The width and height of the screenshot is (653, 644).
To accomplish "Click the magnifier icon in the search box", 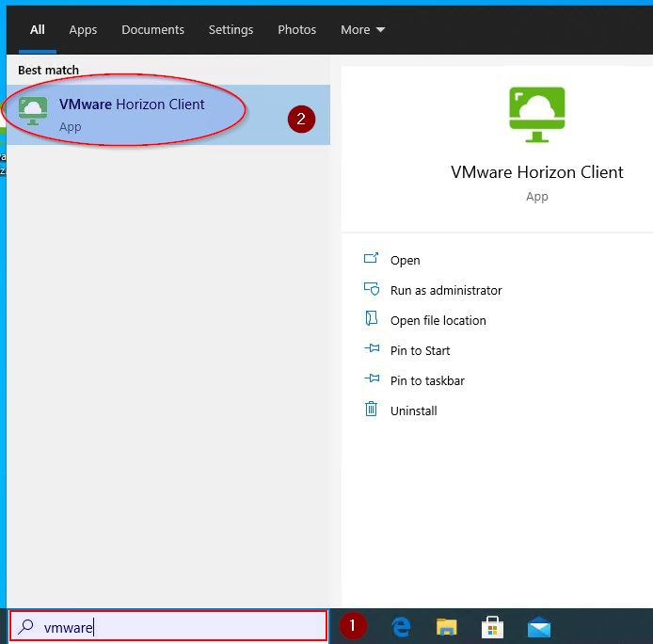I will point(27,627).
